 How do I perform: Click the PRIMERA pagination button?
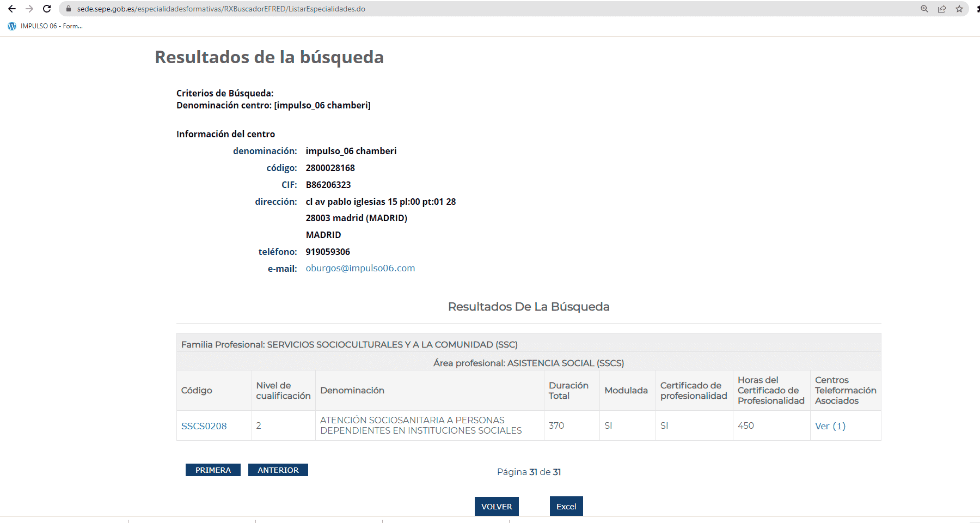(x=213, y=470)
